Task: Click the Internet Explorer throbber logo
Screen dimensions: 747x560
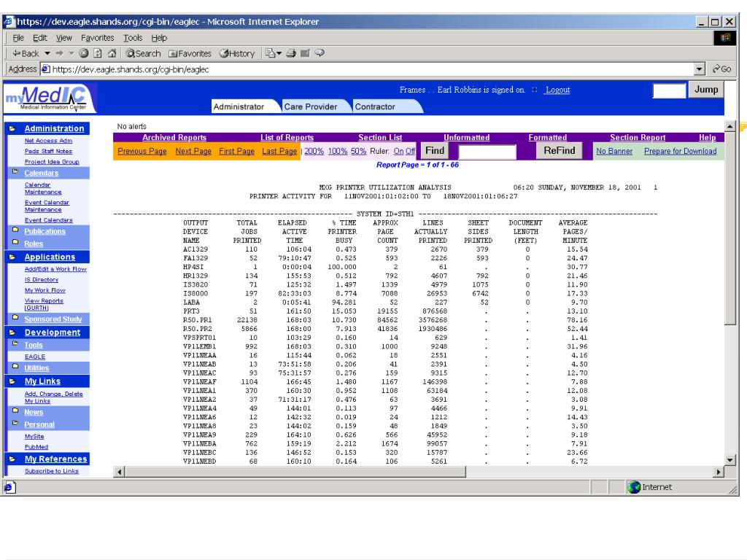Action: click(725, 38)
